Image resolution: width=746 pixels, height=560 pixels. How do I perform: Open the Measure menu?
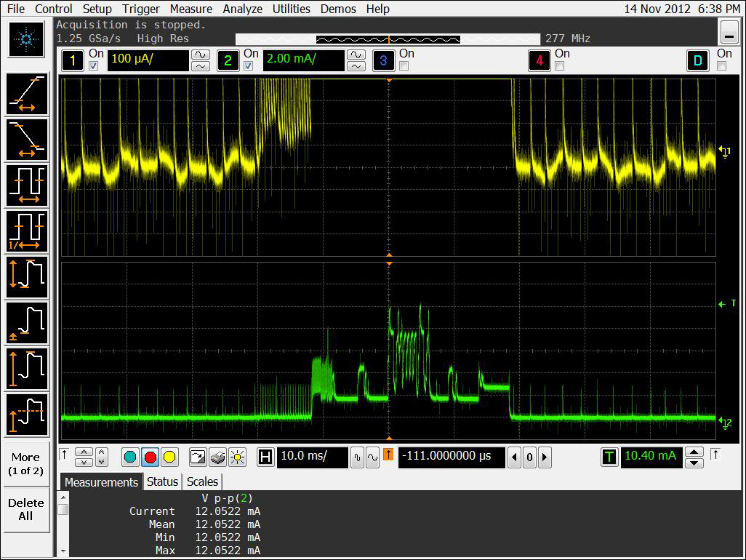pyautogui.click(x=190, y=9)
